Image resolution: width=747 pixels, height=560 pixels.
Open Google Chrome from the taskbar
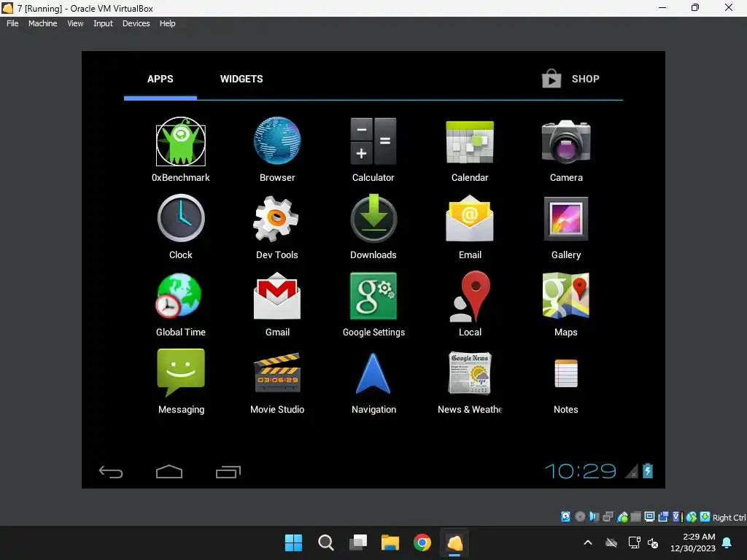point(422,542)
